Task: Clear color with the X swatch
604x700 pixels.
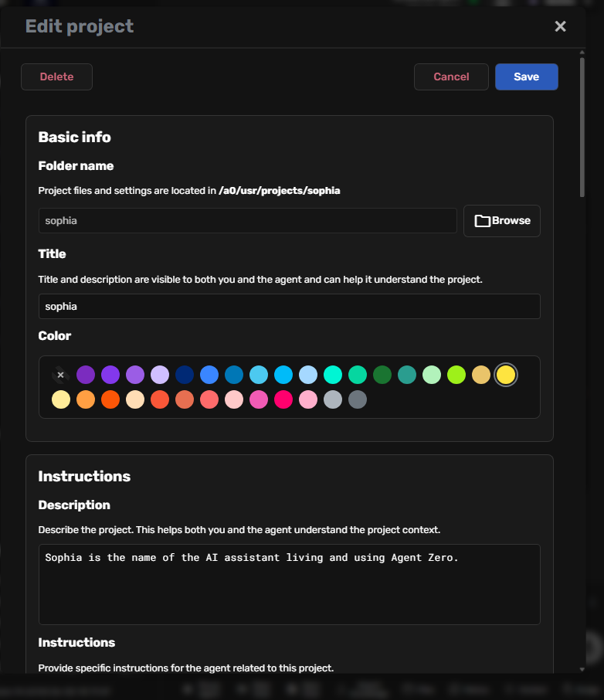Action: pyautogui.click(x=60, y=375)
